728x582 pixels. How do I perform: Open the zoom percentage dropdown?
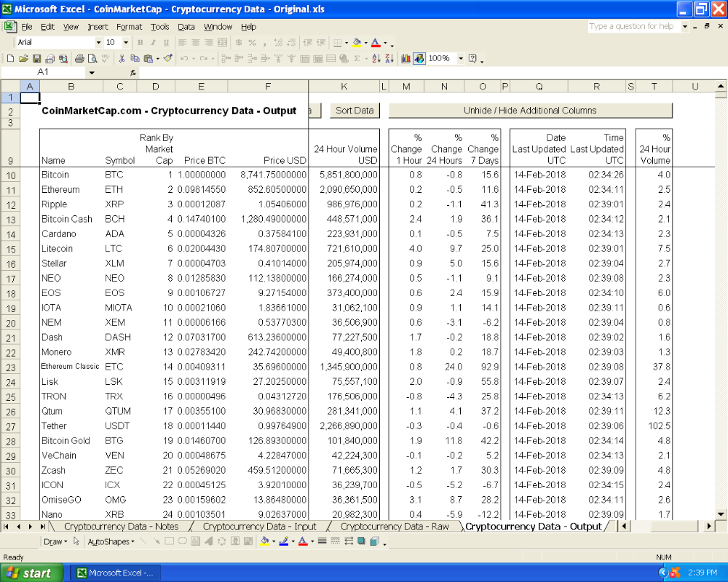pos(461,58)
